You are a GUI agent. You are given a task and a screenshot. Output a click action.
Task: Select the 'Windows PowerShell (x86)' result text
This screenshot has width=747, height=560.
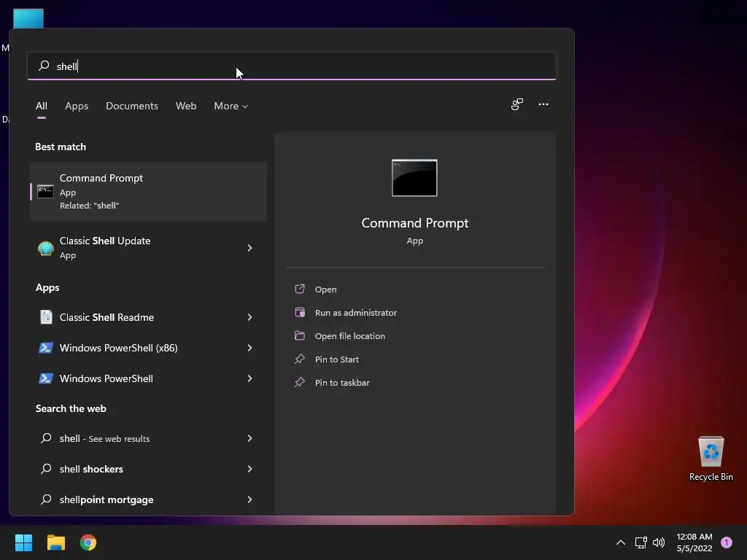click(x=119, y=348)
